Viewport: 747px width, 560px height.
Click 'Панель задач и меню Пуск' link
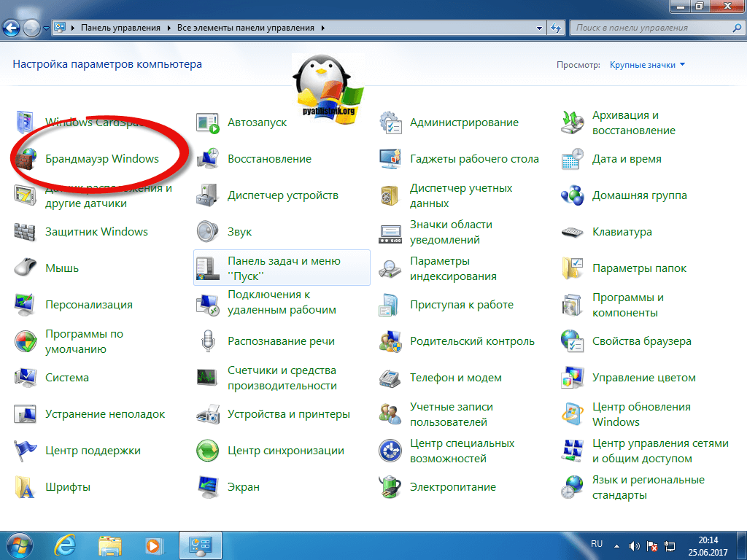tap(284, 268)
